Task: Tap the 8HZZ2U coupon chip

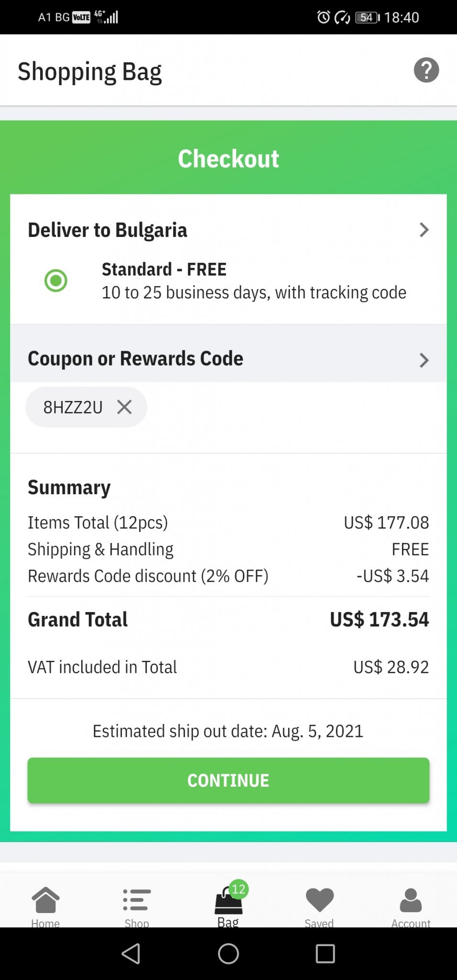Action: pyautogui.click(x=73, y=407)
